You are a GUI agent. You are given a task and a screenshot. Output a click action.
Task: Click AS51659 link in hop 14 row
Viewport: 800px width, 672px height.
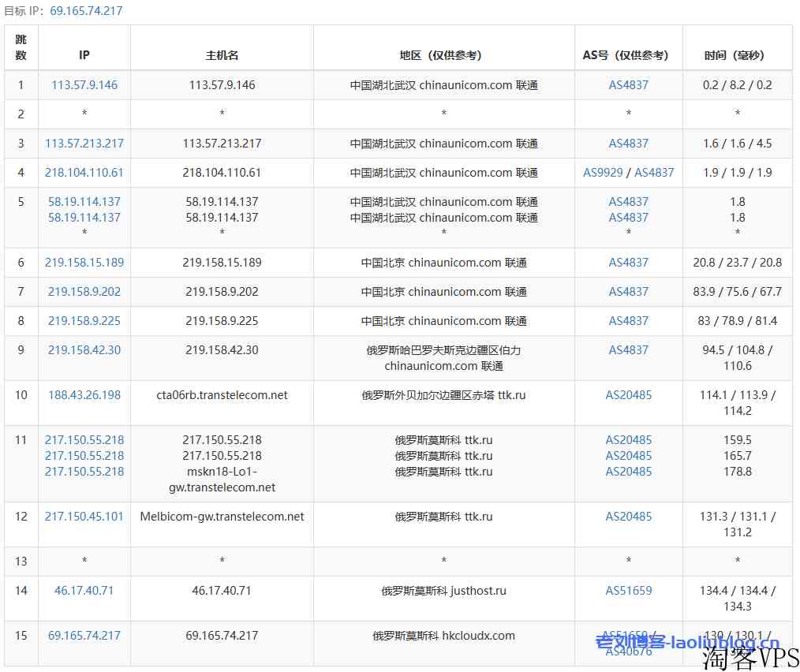(x=629, y=590)
